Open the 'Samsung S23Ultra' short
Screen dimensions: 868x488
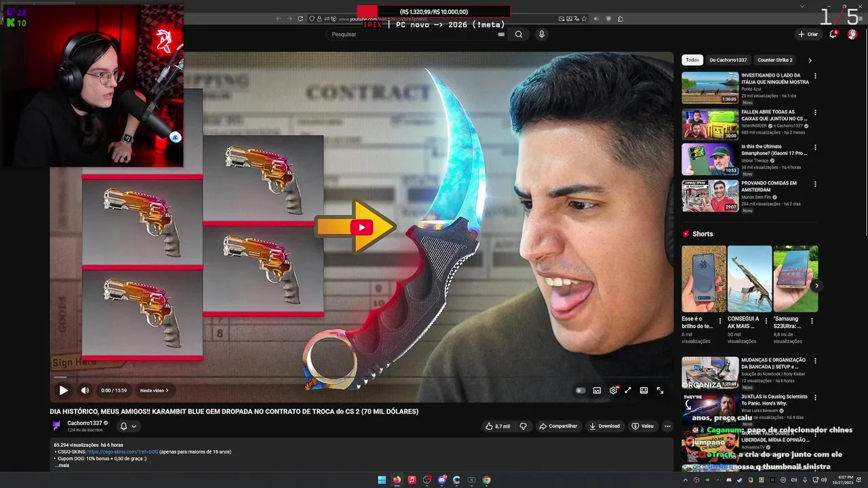795,279
